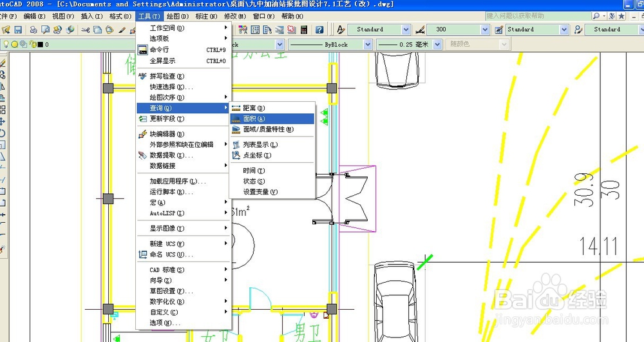Select the Rotate tool in left toolbar
The image size is (644, 342).
point(3,133)
